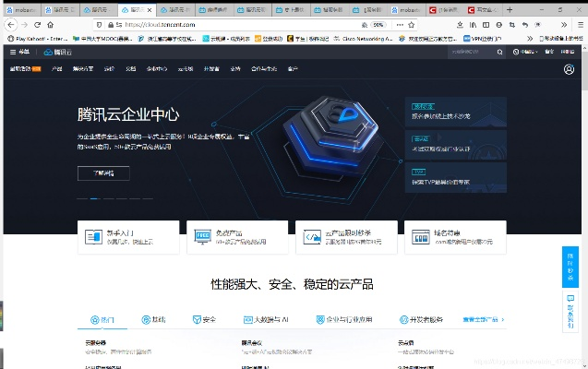Click the TVP promo panel on right
Image resolution: width=588 pixels, height=369 pixels.
tap(456, 177)
